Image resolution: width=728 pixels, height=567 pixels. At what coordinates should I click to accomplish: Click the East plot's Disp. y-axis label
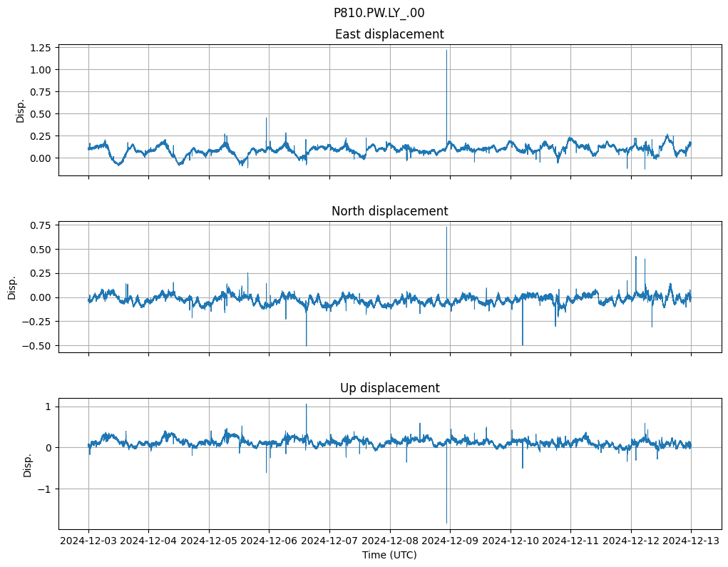(x=21, y=110)
